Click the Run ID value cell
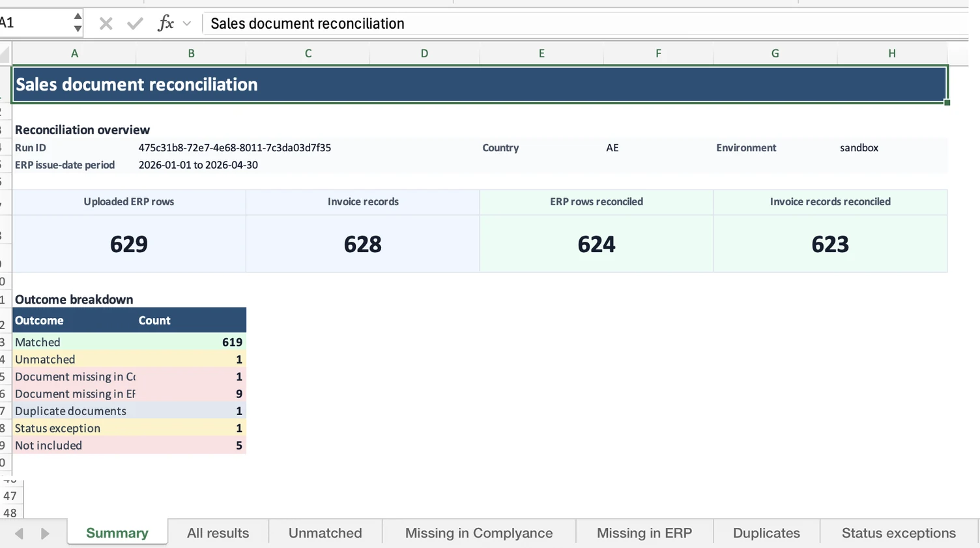The width and height of the screenshot is (980, 548). pos(235,148)
